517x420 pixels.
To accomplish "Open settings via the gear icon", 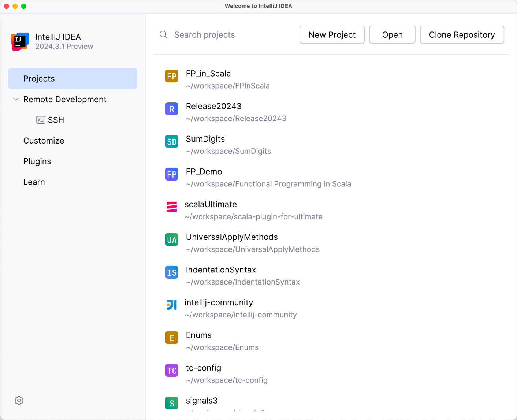I will coord(19,400).
